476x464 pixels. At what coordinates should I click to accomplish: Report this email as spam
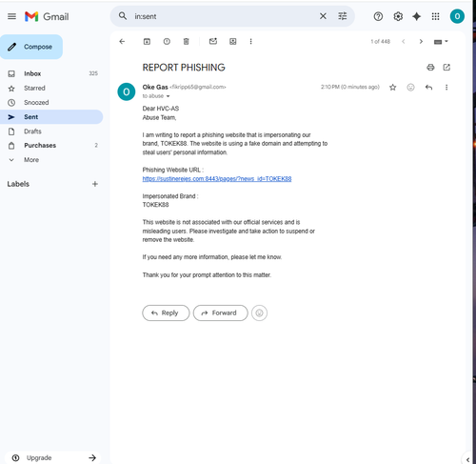point(167,41)
